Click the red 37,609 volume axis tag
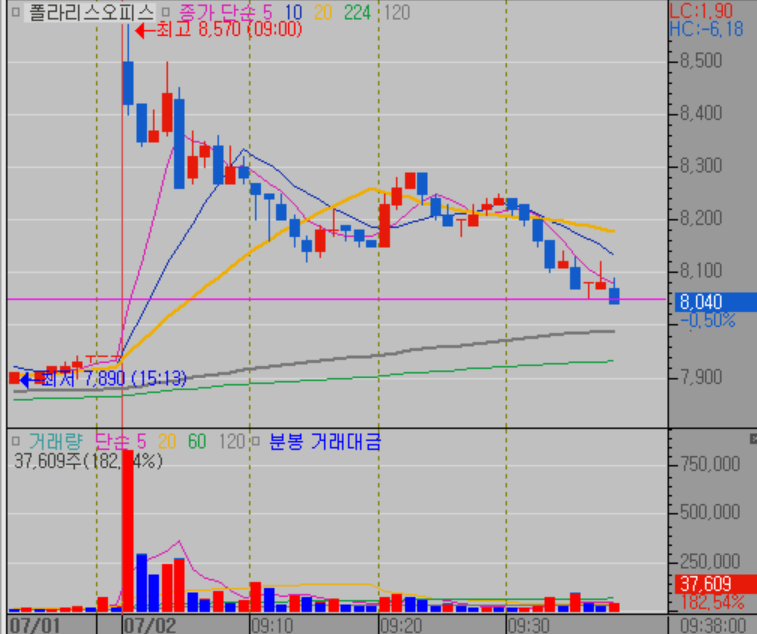 (x=715, y=584)
